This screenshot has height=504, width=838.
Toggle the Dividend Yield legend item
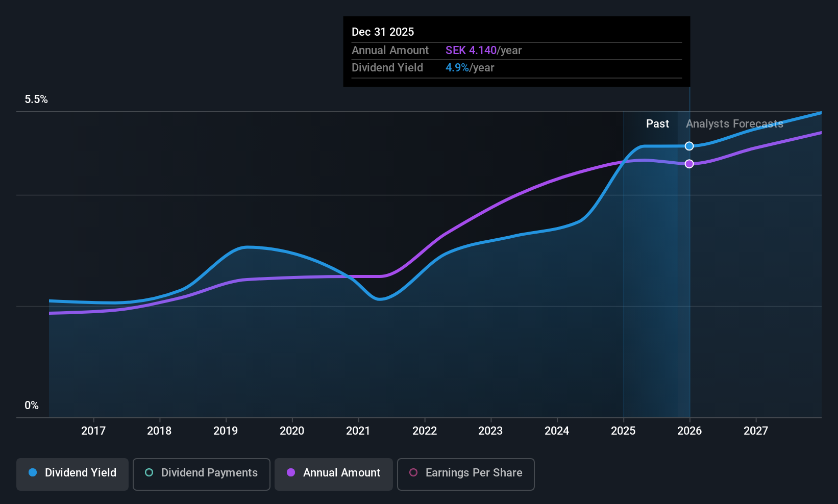coord(72,473)
